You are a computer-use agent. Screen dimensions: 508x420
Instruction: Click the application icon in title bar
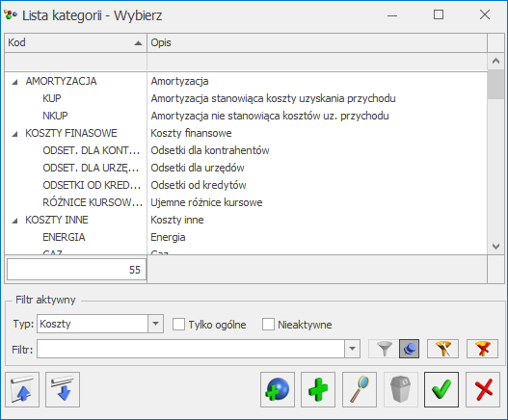click(10, 14)
